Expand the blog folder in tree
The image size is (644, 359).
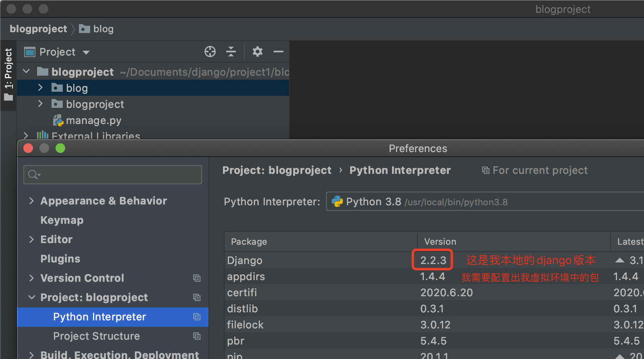pos(40,88)
